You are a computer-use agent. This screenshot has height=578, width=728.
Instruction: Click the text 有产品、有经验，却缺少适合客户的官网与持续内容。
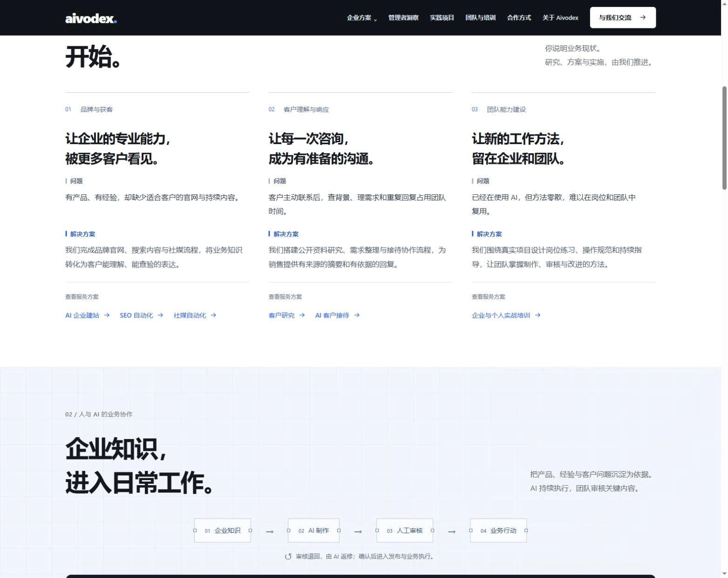[x=154, y=198]
